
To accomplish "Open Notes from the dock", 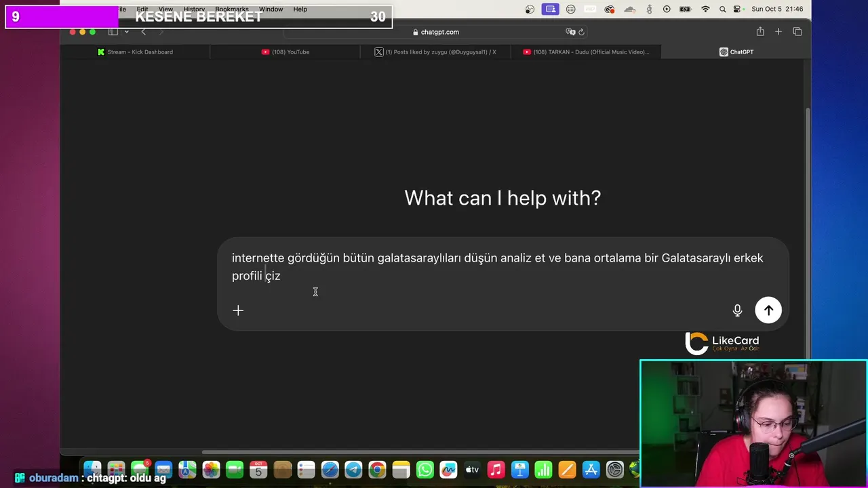I will tap(401, 469).
